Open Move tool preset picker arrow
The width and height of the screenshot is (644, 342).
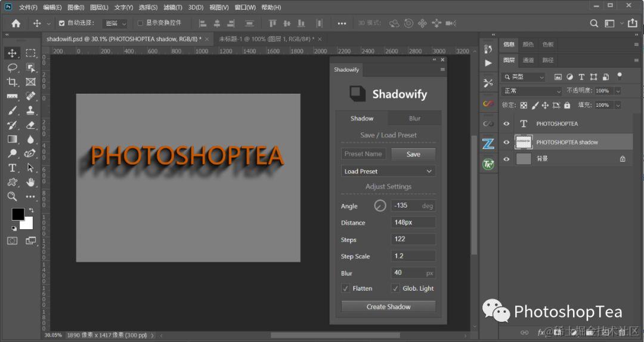[48, 24]
